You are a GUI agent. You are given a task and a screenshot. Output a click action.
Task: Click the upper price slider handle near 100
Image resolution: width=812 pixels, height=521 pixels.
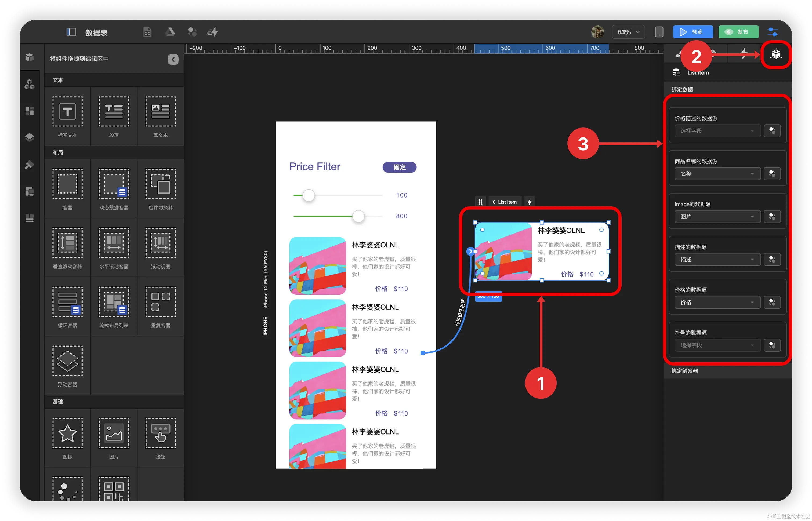click(308, 195)
